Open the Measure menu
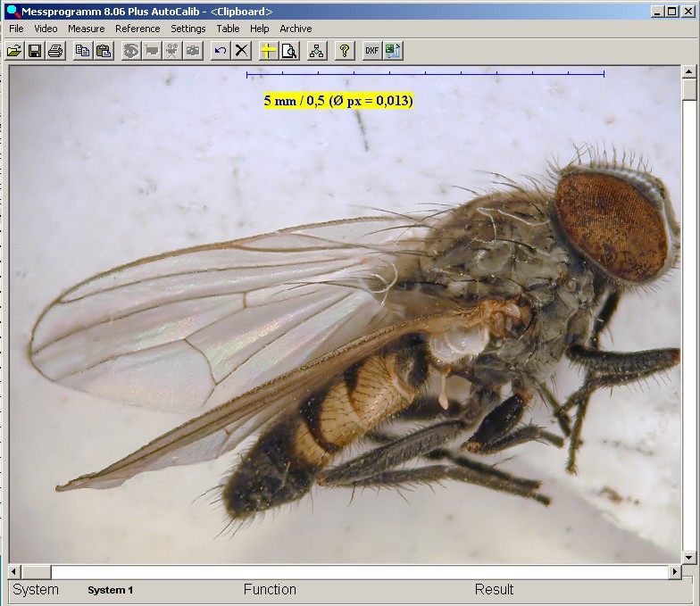 [x=86, y=29]
